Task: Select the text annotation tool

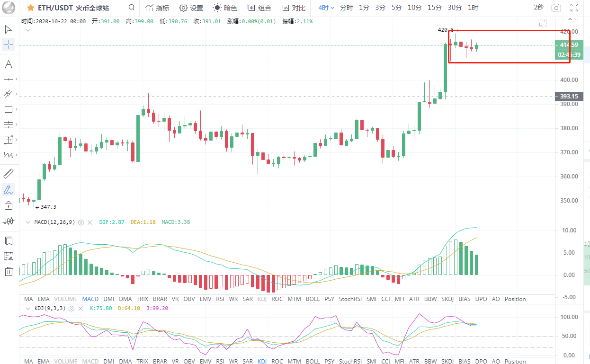Action: [x=8, y=64]
